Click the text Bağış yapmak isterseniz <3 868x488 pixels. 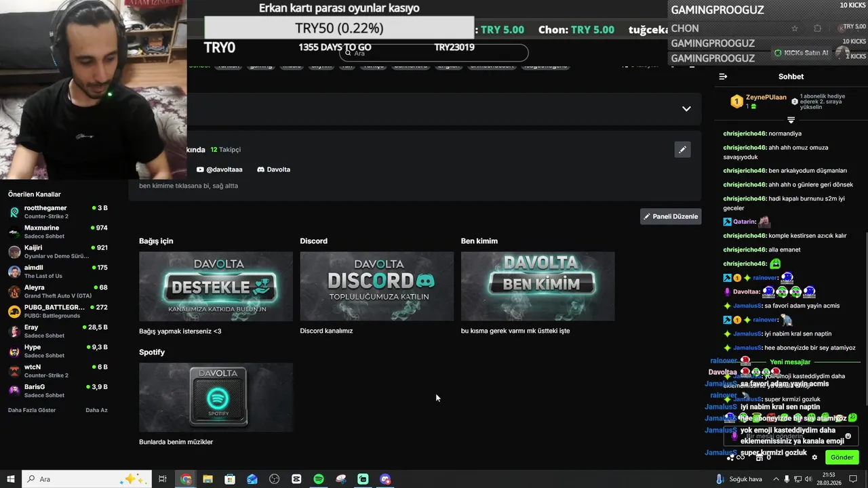tap(180, 331)
